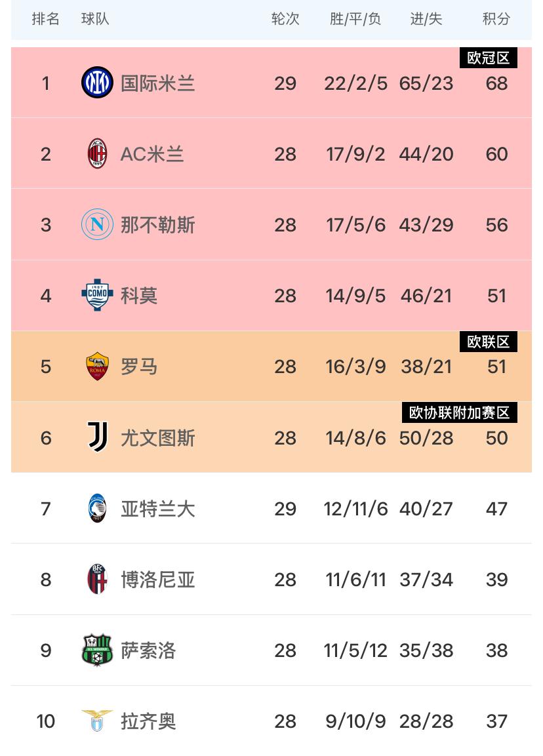Click the Roma wolf crest
Screen dimensions: 543x756
pos(97,366)
